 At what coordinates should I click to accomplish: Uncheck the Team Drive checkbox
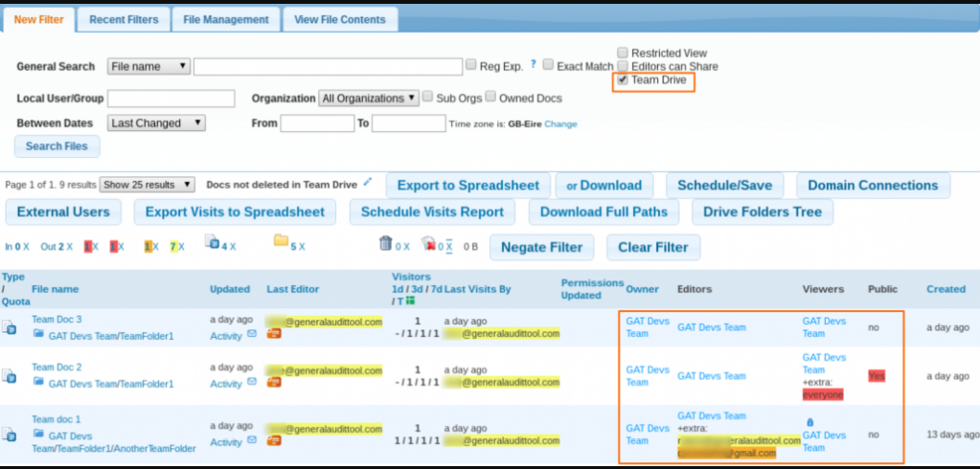(623, 80)
